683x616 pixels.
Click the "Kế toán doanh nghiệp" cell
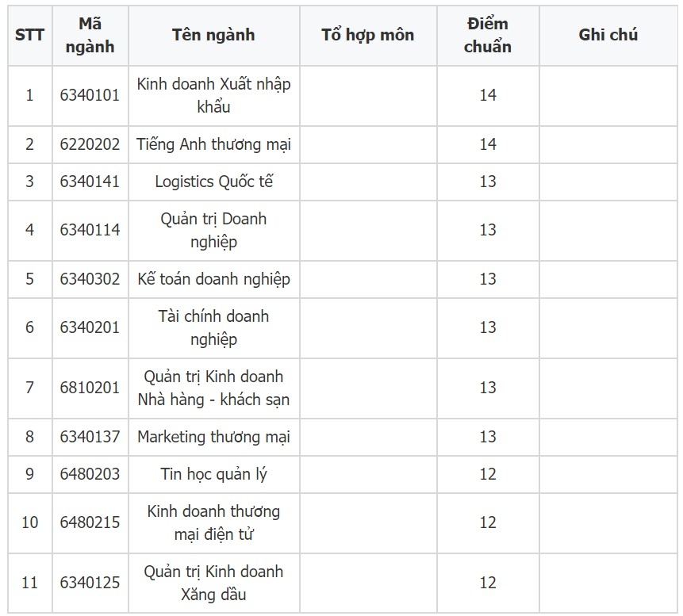click(x=213, y=279)
